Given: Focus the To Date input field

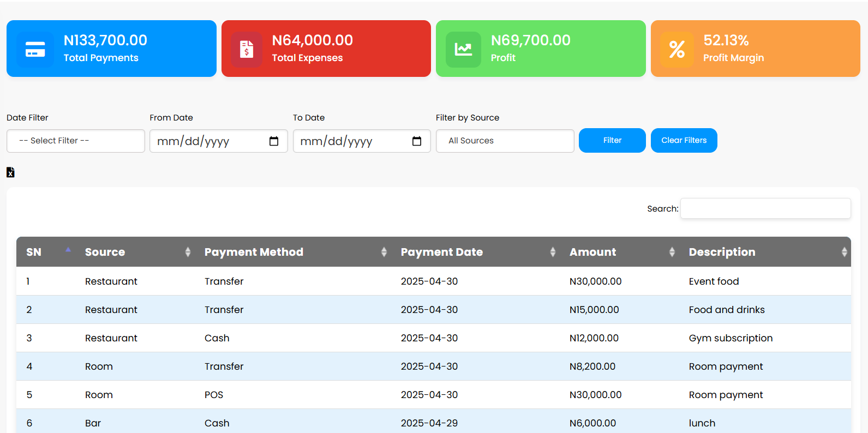Looking at the screenshot, I should pyautogui.click(x=362, y=141).
